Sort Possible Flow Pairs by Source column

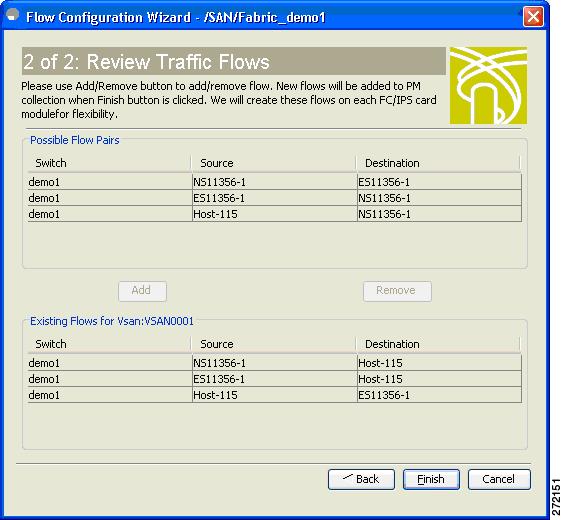pyautogui.click(x=274, y=163)
